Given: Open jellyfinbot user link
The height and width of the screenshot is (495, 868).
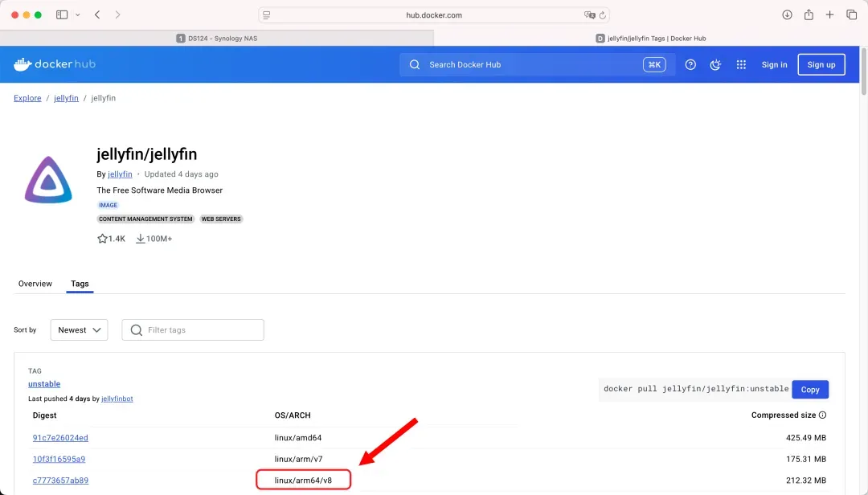Looking at the screenshot, I should [117, 399].
